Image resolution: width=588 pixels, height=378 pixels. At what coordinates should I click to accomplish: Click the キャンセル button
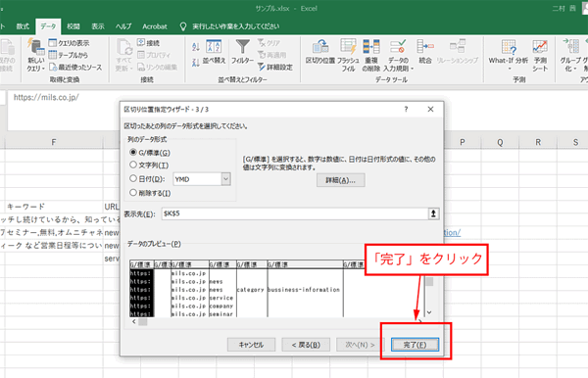pyautogui.click(x=251, y=345)
